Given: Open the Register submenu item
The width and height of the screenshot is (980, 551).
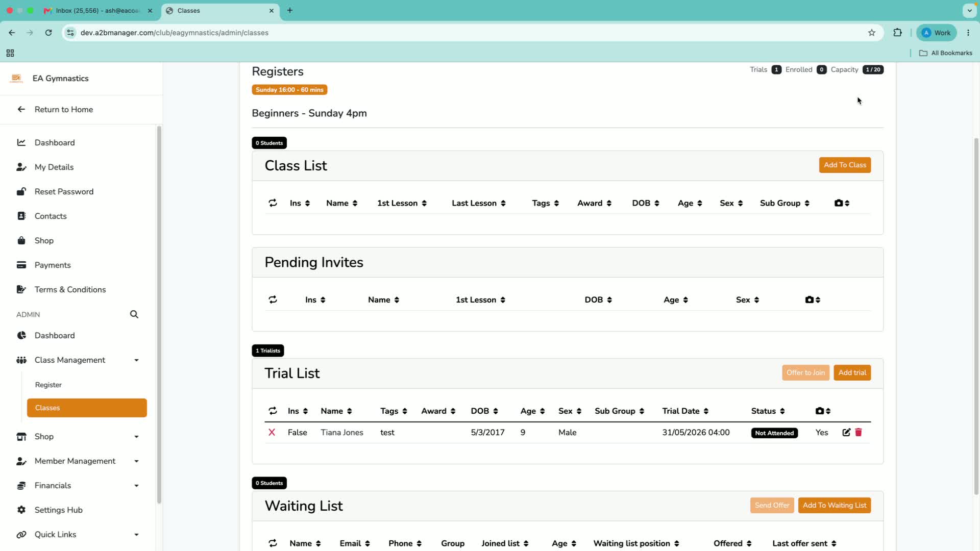Looking at the screenshot, I should [48, 385].
